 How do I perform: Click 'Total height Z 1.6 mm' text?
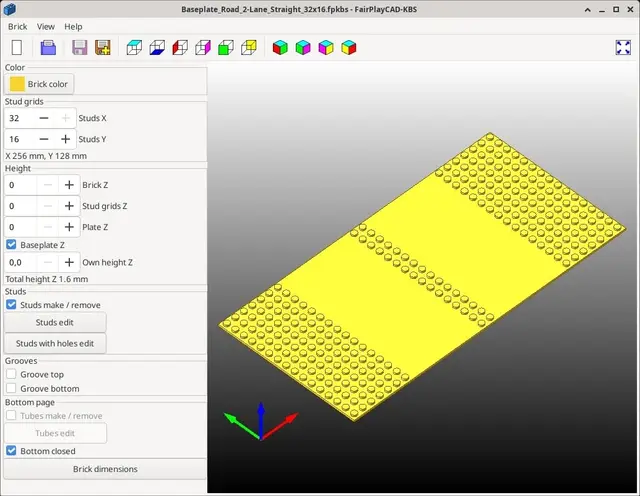[x=47, y=279]
